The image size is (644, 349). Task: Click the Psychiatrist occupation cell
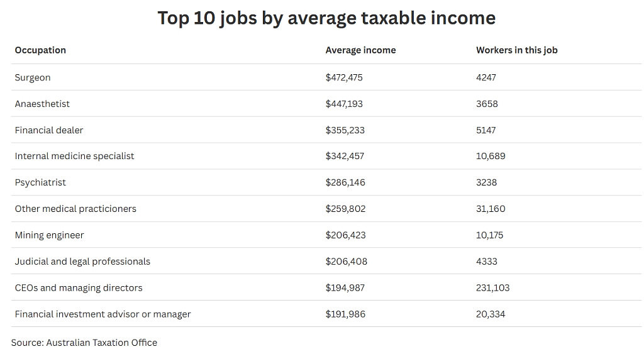[x=40, y=182]
